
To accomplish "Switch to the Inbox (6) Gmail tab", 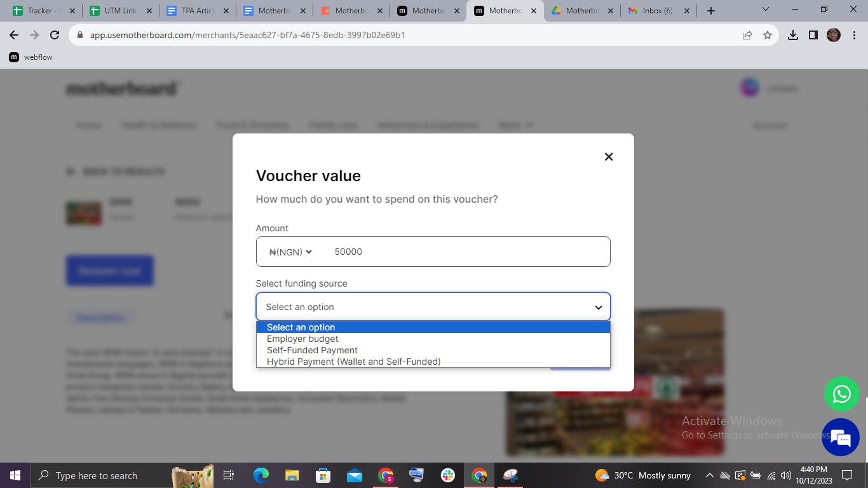I will click(657, 11).
